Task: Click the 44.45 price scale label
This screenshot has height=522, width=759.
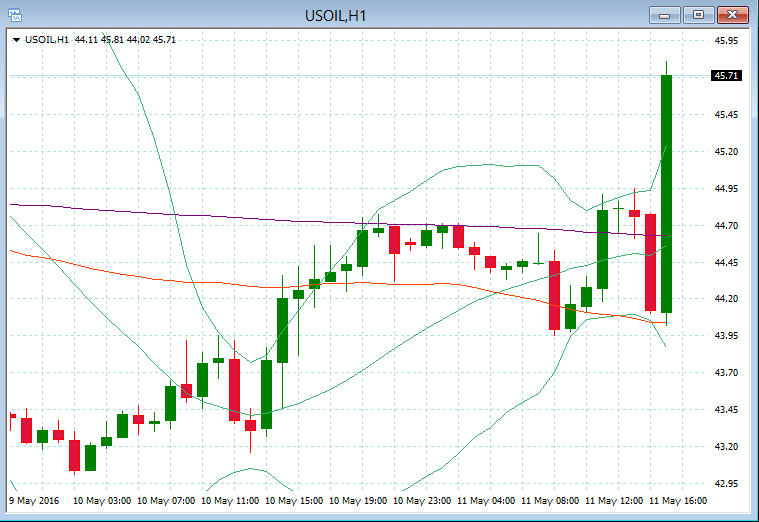Action: (x=726, y=262)
